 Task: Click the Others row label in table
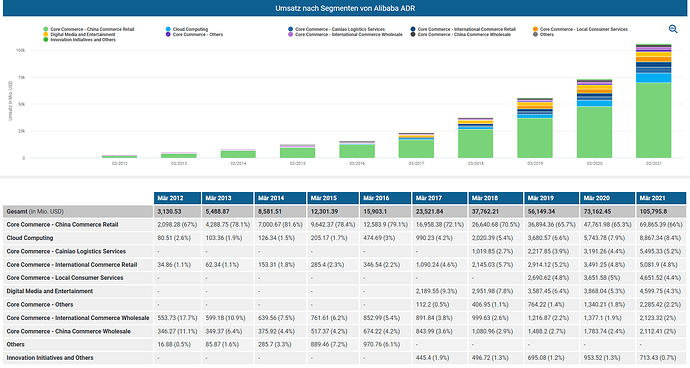coord(15,344)
